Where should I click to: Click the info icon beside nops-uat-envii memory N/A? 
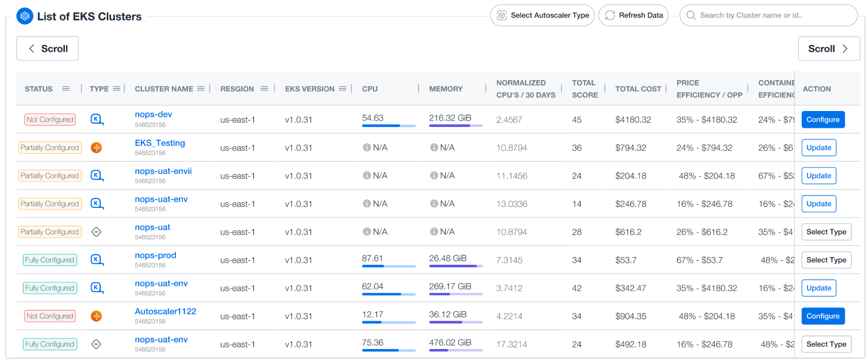tap(434, 175)
